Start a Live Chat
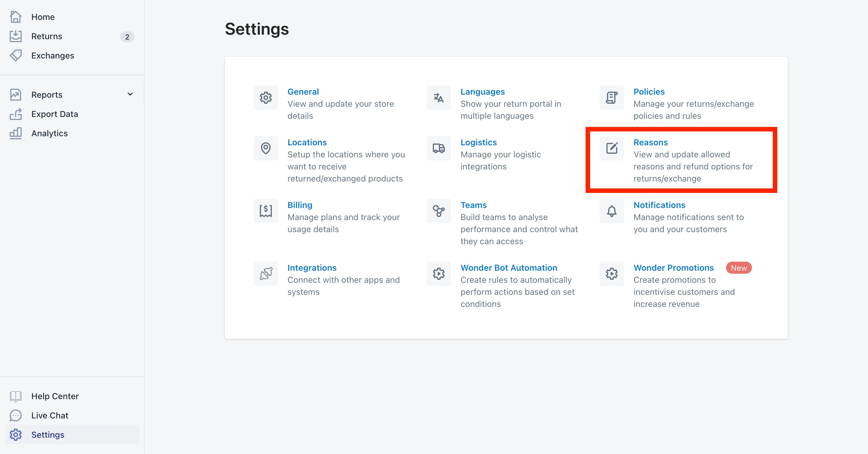Screen dimensions: 868x454 click(50, 415)
